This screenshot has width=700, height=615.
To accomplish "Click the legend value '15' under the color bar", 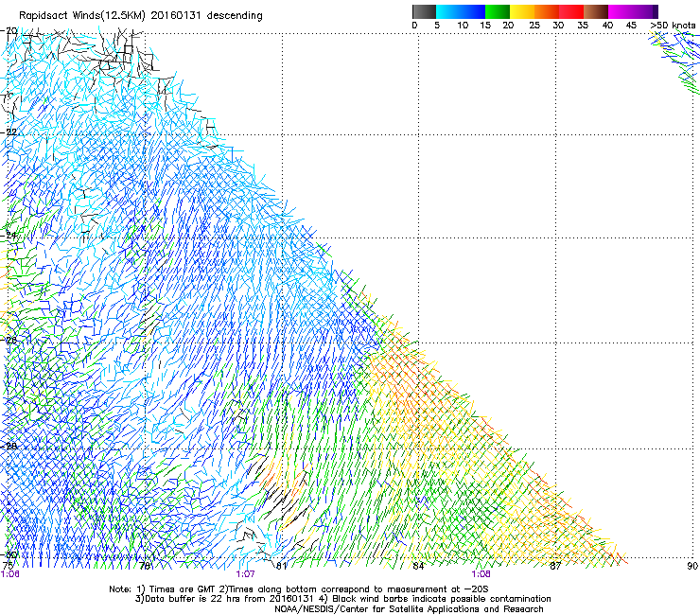I will 485,26.
